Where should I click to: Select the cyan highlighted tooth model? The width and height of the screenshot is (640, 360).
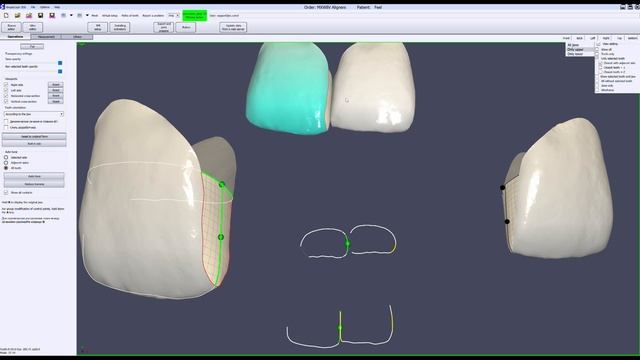(288, 88)
